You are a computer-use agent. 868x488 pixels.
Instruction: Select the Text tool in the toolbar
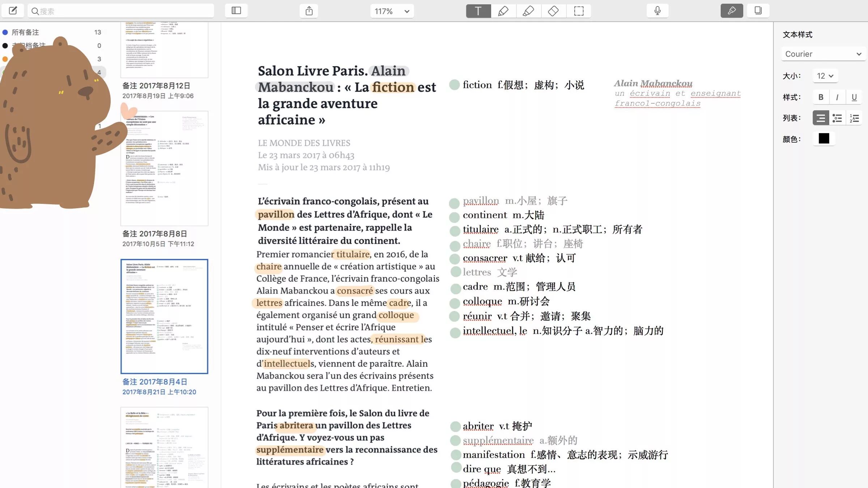(478, 11)
